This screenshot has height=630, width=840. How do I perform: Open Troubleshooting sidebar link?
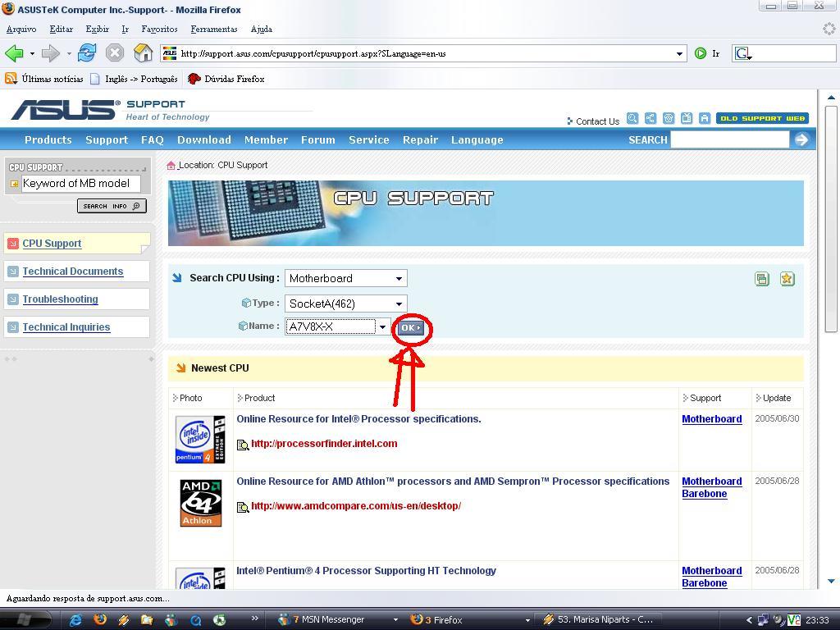(60, 299)
